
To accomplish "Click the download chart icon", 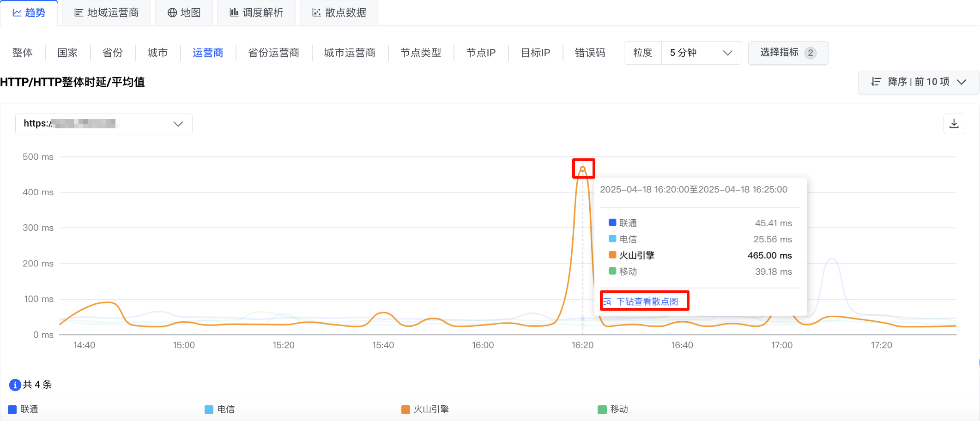I will coord(954,124).
